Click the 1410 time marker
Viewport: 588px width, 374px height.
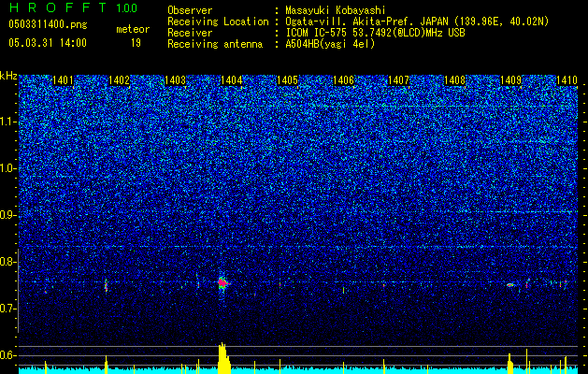[x=566, y=80]
